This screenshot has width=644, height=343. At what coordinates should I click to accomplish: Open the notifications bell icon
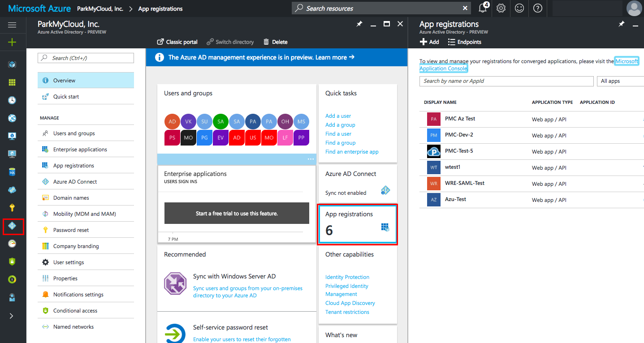tap(483, 8)
